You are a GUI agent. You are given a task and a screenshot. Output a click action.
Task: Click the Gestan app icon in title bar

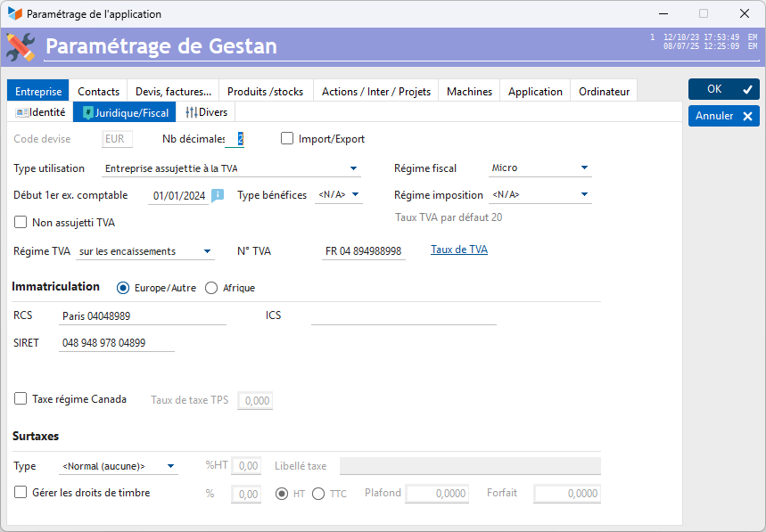coord(15,14)
